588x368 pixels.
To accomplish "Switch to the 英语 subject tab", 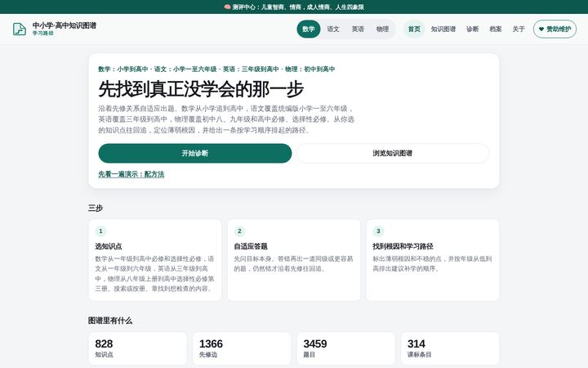I will click(358, 29).
